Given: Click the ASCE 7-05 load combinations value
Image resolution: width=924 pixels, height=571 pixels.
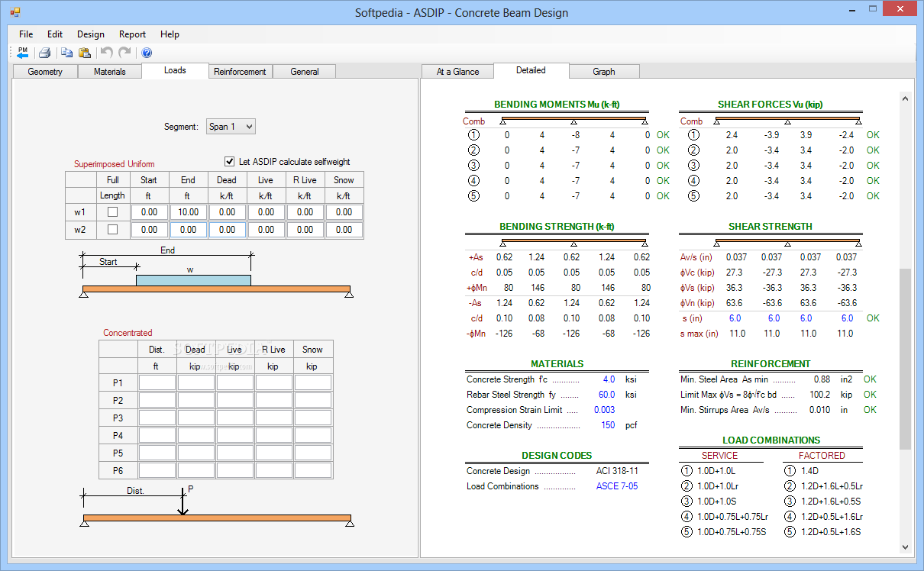Looking at the screenshot, I should pyautogui.click(x=617, y=486).
